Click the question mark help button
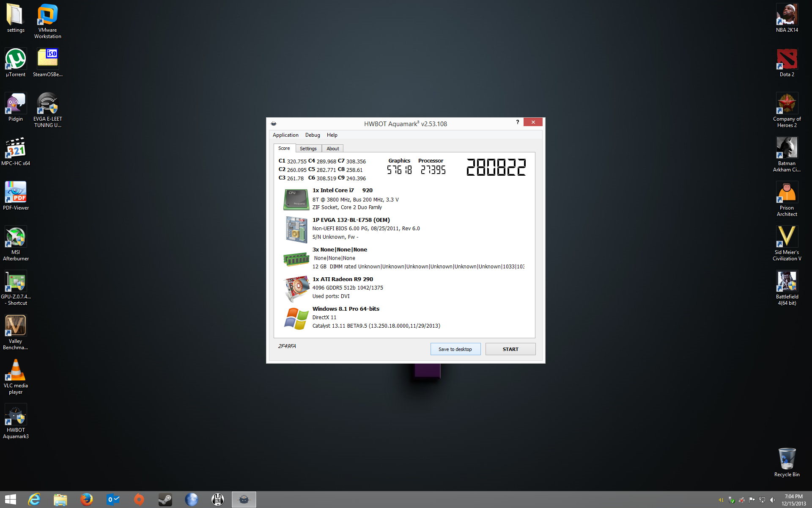 coord(517,122)
